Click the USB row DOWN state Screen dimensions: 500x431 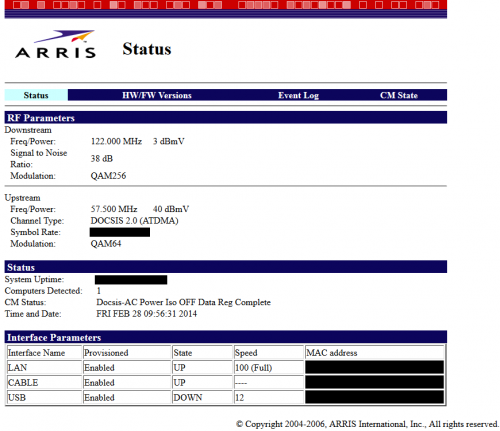(x=202, y=397)
